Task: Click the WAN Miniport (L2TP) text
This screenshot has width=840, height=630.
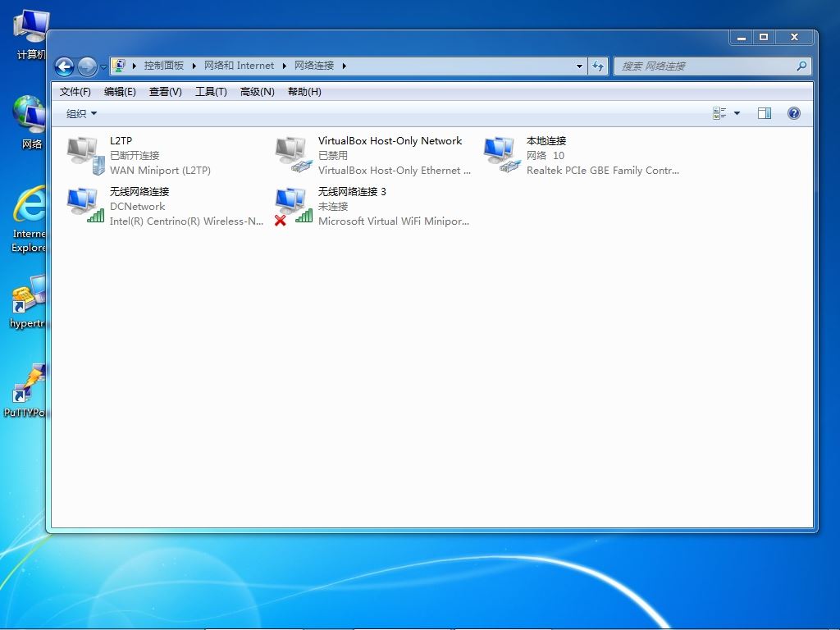Action: [160, 171]
